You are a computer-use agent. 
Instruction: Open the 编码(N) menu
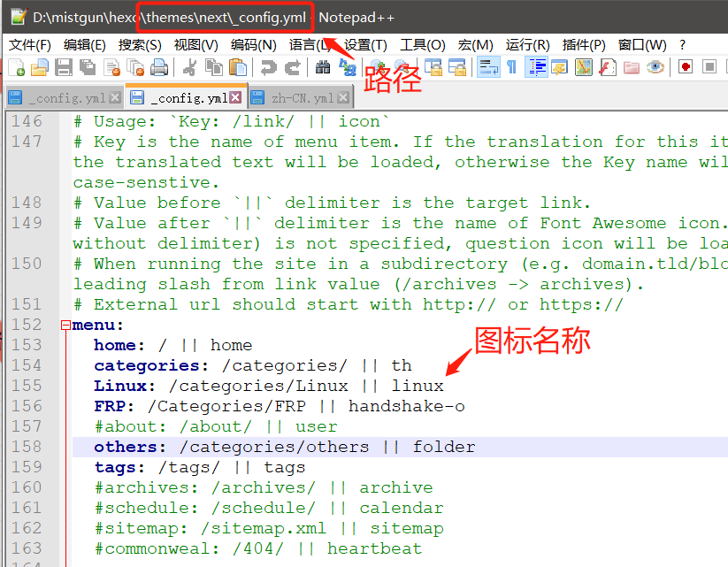pos(254,45)
